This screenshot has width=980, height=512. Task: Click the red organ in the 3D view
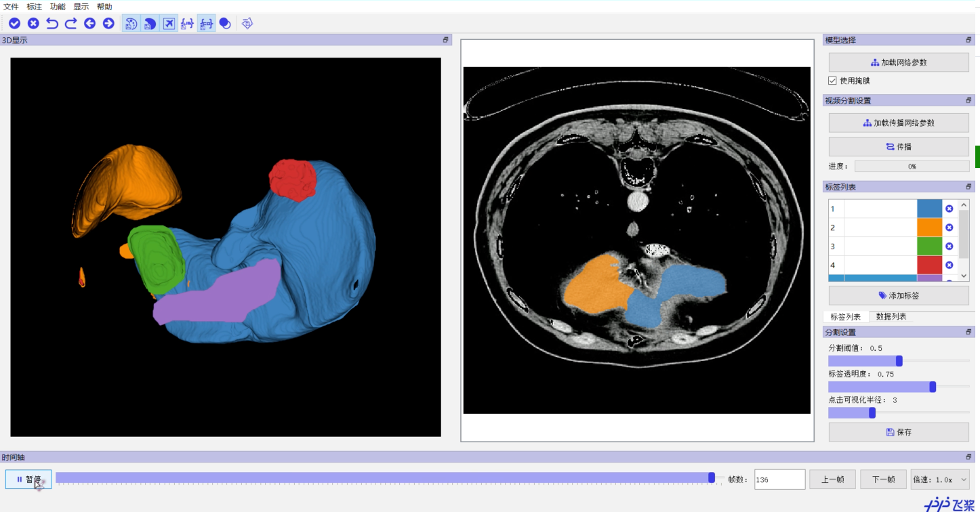pos(293,179)
